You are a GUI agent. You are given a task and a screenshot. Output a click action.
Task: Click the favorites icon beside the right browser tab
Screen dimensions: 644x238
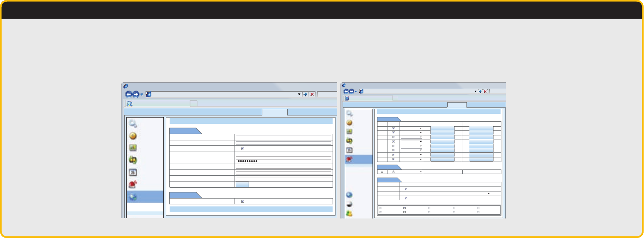[347, 98]
